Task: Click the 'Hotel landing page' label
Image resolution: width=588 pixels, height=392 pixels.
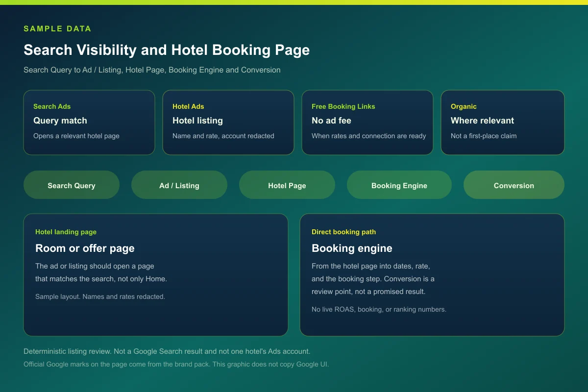Action: coord(66,232)
